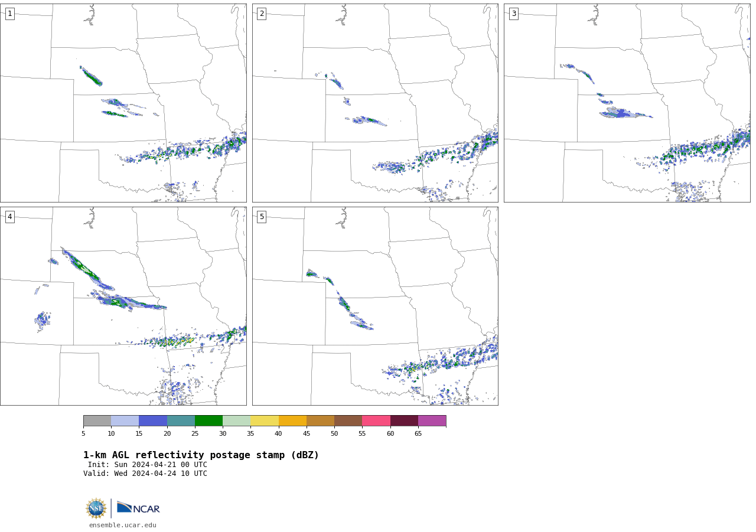
Task: Click the pink 55-60 dBZ swatch
Action: click(376, 420)
